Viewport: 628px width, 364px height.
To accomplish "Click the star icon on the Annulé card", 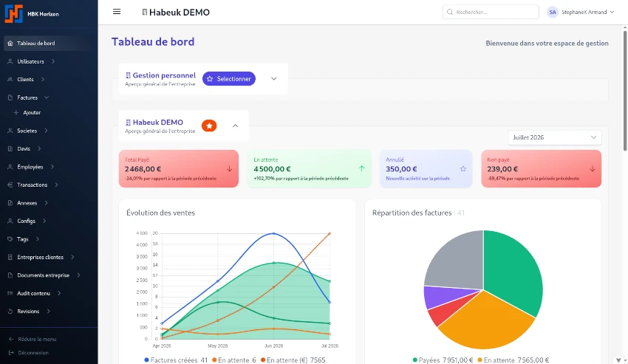I will (x=463, y=169).
